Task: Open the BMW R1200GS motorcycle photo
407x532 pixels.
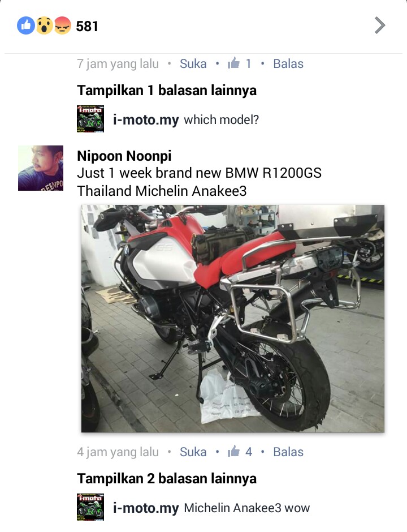Action: (x=233, y=318)
